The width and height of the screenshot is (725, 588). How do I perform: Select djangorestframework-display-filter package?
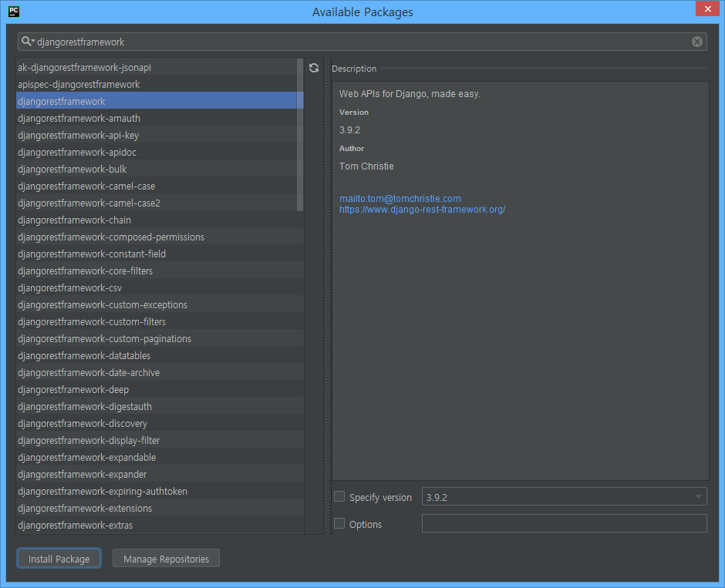coord(160,440)
